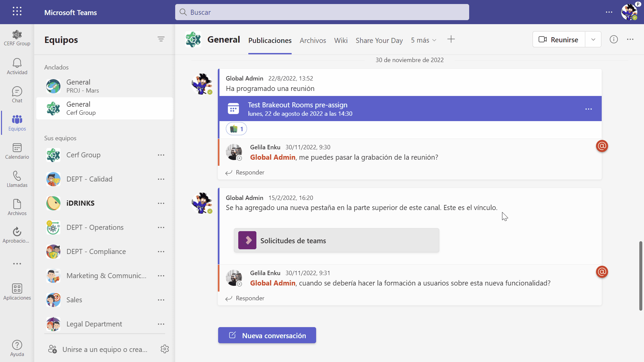Expand the Reunirse dropdown arrow
The width and height of the screenshot is (644, 362).
[593, 40]
